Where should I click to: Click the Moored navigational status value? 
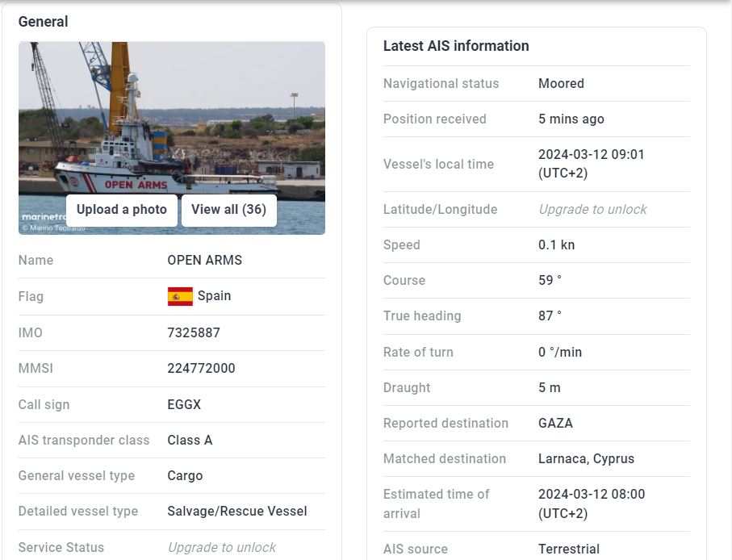[x=561, y=83]
